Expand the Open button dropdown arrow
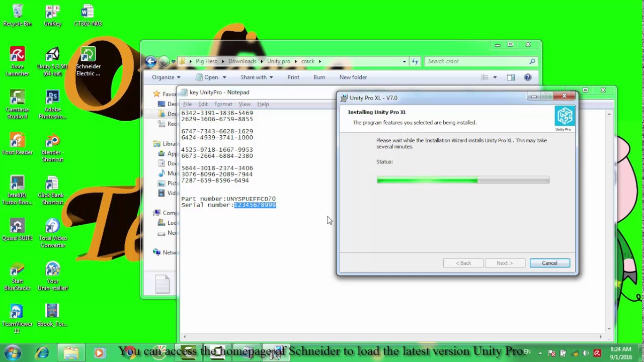The height and width of the screenshot is (362, 644). coord(224,77)
